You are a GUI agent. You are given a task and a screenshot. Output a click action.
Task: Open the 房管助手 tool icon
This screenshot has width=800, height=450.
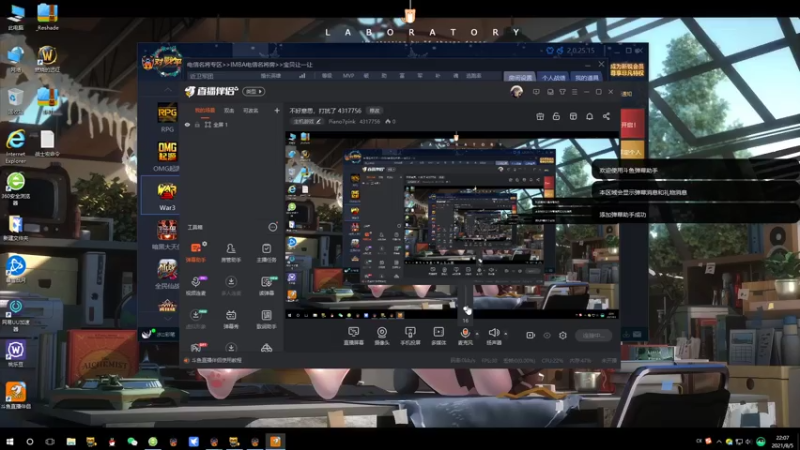(231, 252)
